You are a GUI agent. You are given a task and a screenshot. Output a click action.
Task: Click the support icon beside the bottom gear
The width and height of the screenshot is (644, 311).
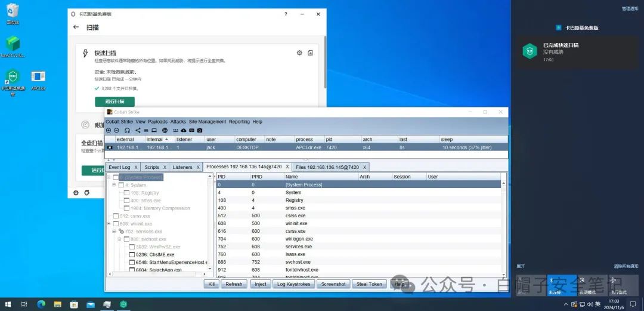(x=86, y=193)
